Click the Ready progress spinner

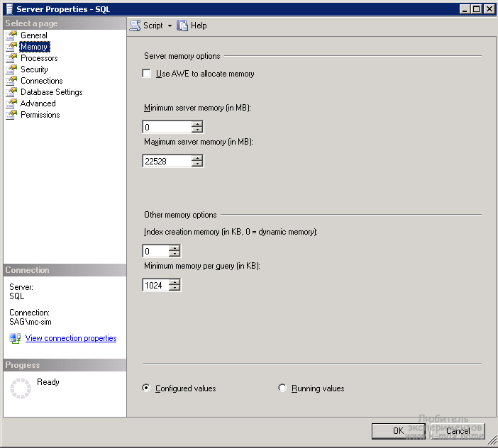(x=21, y=388)
